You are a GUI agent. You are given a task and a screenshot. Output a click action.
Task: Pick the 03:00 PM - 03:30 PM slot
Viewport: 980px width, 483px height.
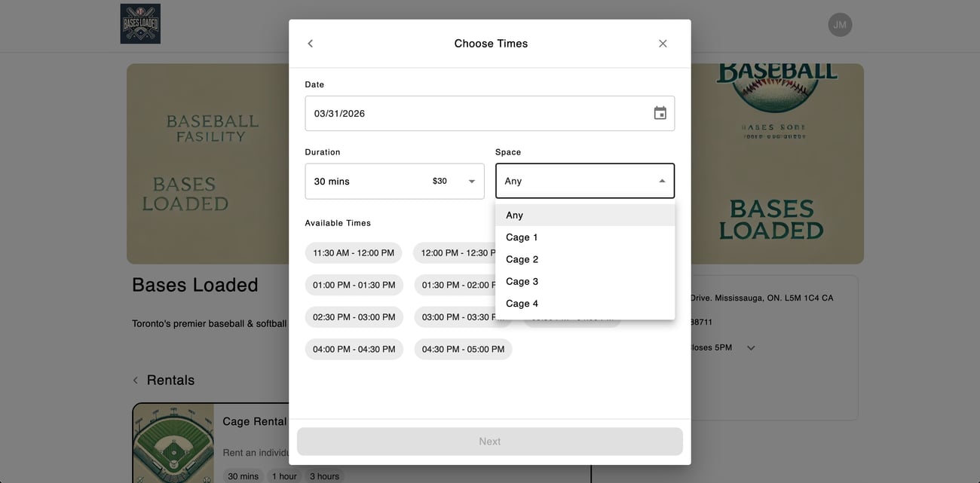tap(455, 317)
